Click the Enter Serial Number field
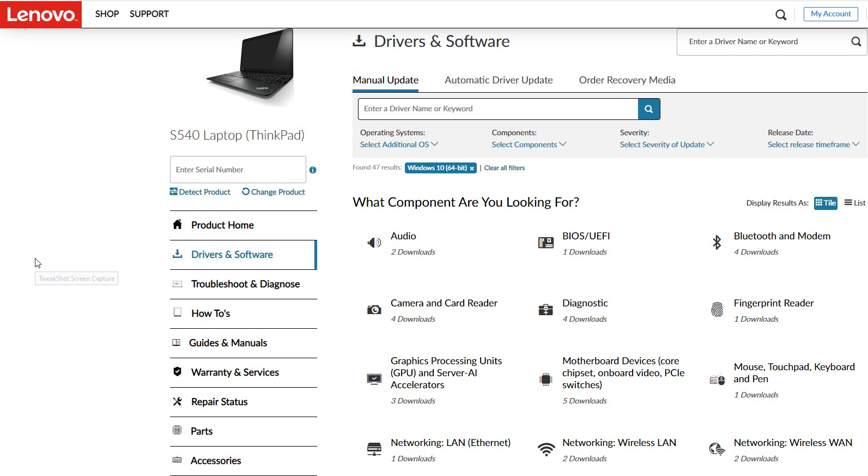 click(238, 170)
